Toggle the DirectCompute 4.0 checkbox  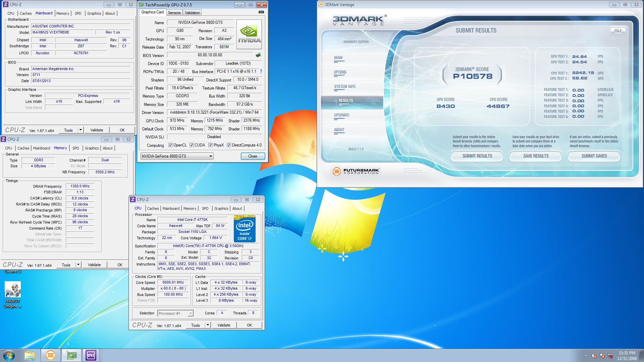(229, 145)
